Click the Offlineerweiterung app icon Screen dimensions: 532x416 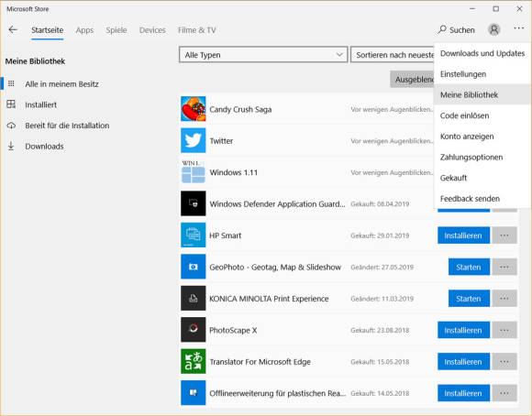point(193,393)
